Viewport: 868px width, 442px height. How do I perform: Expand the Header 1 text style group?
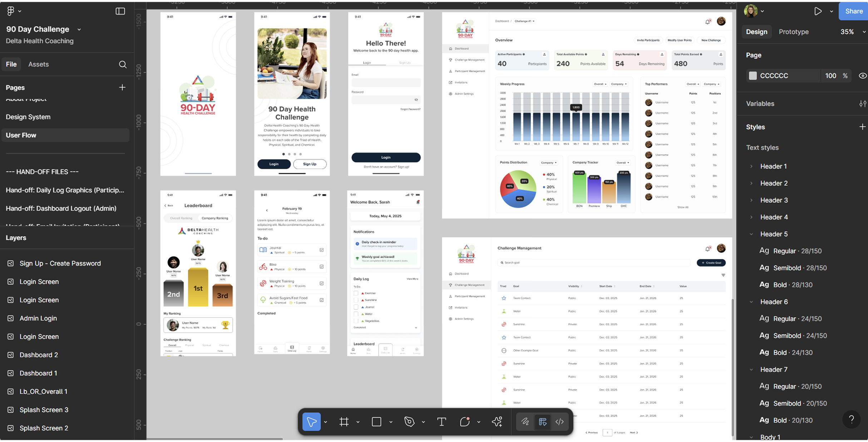pyautogui.click(x=751, y=166)
